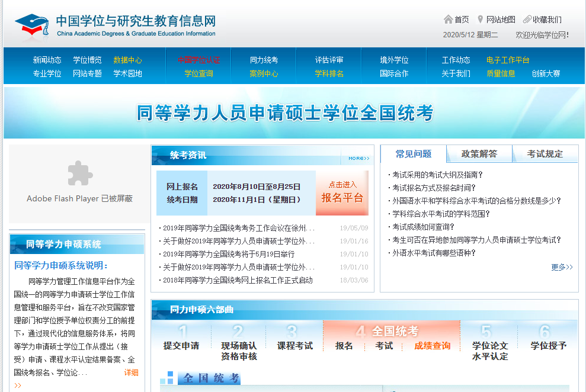This screenshot has height=392, width=586.
Task: Click the graduation cap site logo
Action: tap(31, 24)
